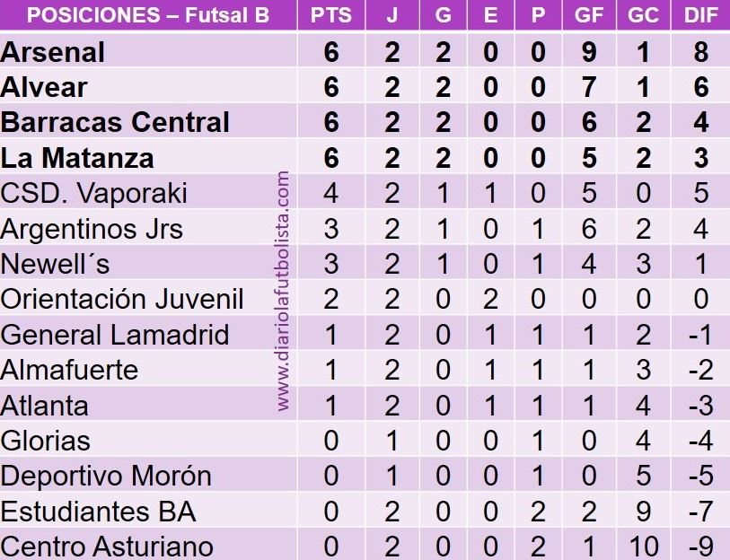Click the Deportivo Morón team name
Viewport: 730px width, 560px height.
coord(106,476)
